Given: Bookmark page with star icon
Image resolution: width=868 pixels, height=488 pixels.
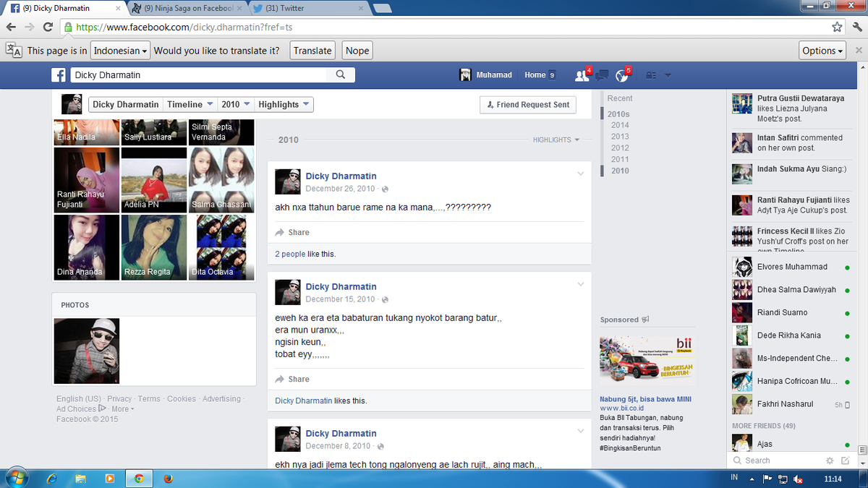Looking at the screenshot, I should 837,27.
